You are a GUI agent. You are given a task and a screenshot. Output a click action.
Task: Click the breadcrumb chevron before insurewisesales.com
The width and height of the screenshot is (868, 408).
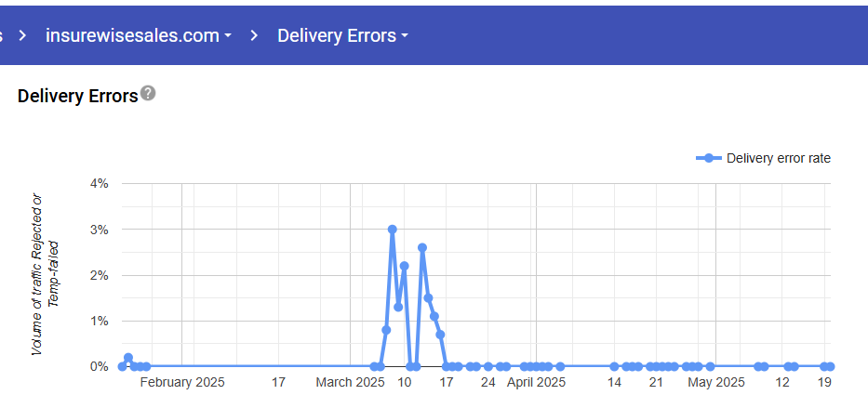click(22, 36)
